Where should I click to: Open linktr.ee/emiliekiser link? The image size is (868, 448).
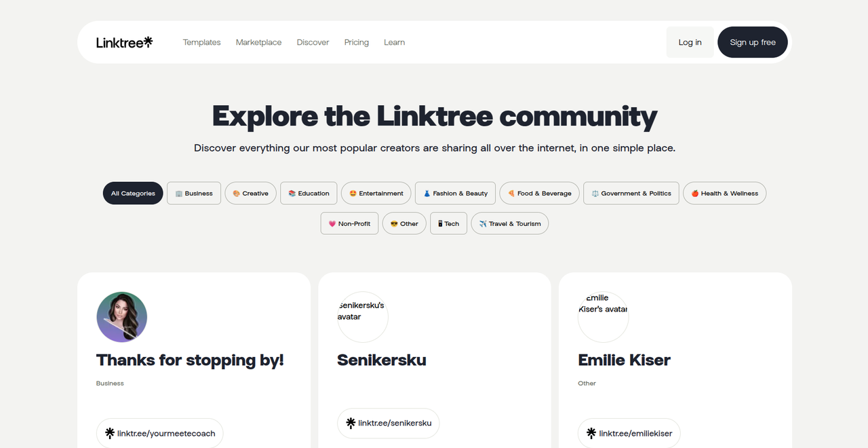(629, 433)
